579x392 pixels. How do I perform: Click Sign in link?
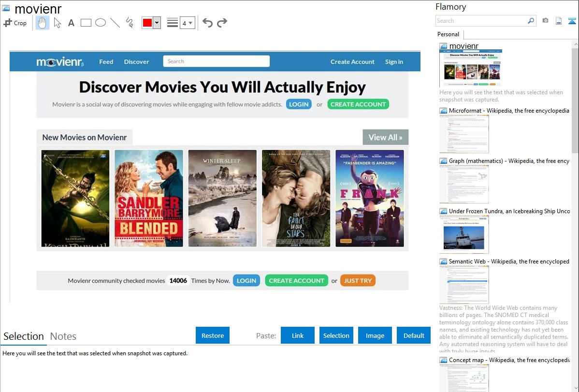coord(394,62)
